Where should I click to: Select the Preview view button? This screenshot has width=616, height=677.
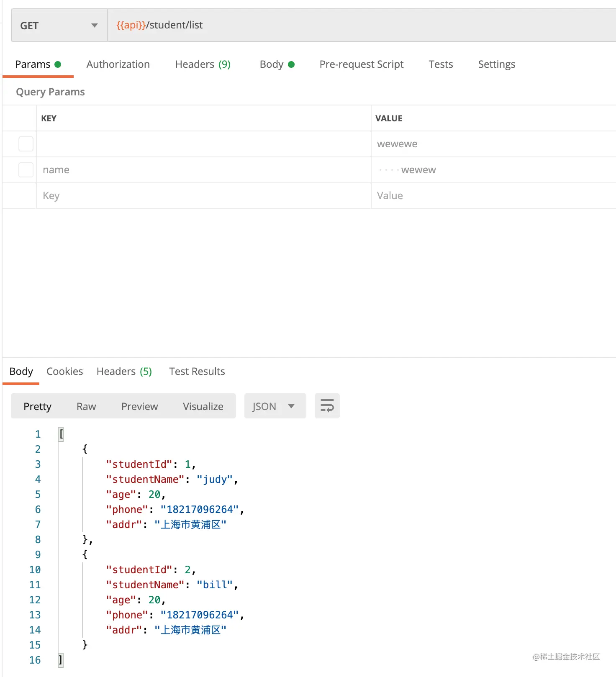[140, 406]
